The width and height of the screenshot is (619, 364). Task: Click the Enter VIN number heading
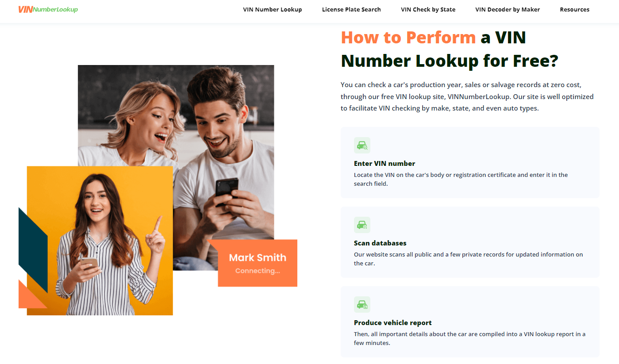(x=384, y=163)
